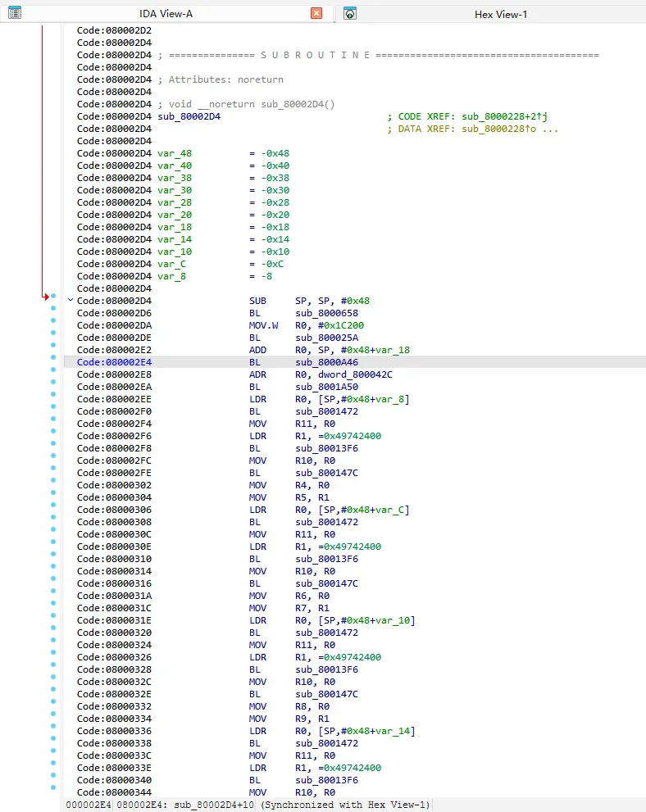Toggle breakpoint dot at Code:080002D4 SUB line
646x812 pixels.
[53, 296]
